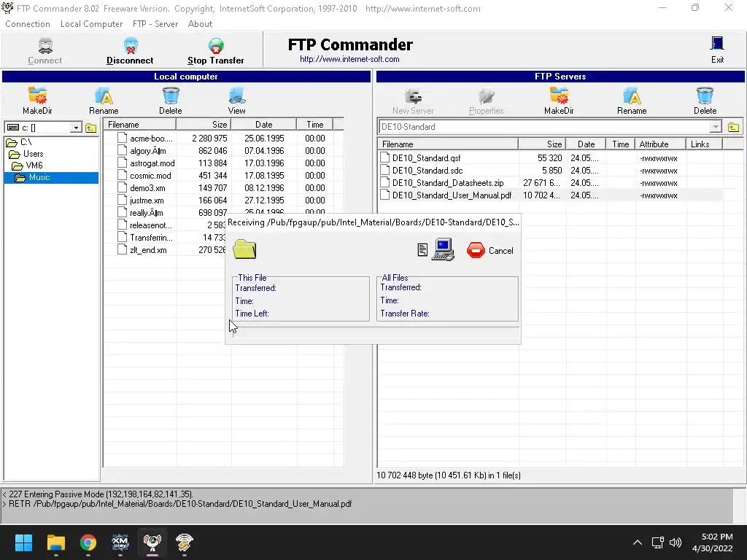
Task: Click MakeDir icon in Local computer panel
Action: click(x=37, y=96)
